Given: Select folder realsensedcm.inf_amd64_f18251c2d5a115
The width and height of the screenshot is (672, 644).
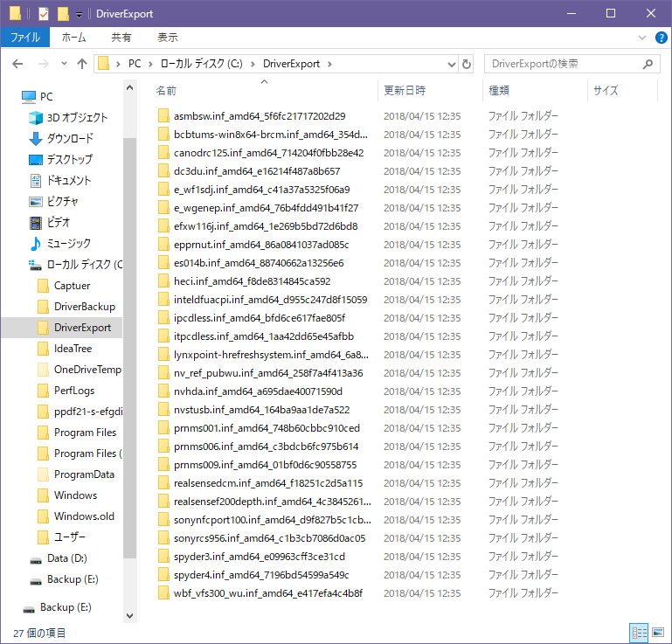Looking at the screenshot, I should (268, 483).
